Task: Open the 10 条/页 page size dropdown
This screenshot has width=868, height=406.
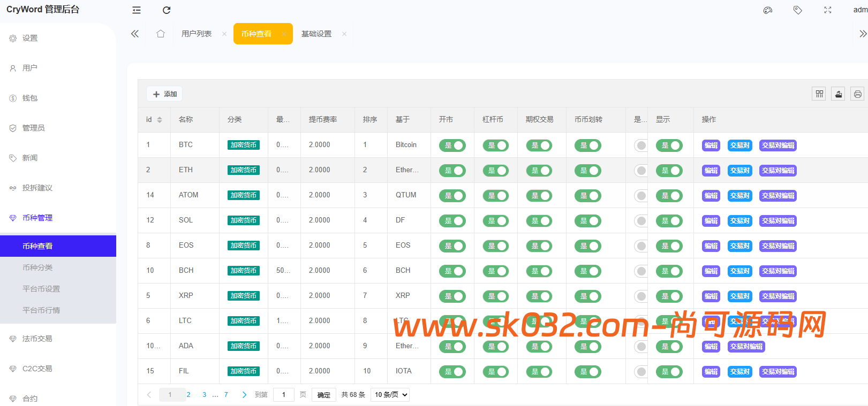Action: tap(390, 395)
